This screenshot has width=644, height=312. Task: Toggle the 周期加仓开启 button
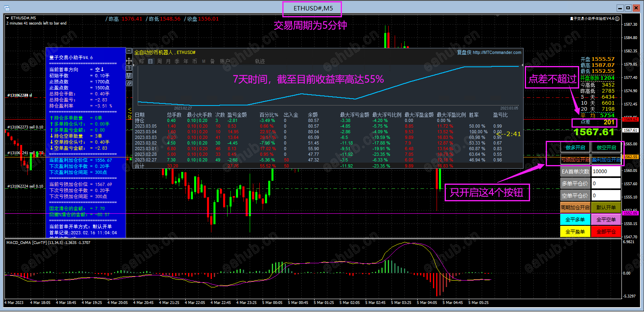[575, 208]
